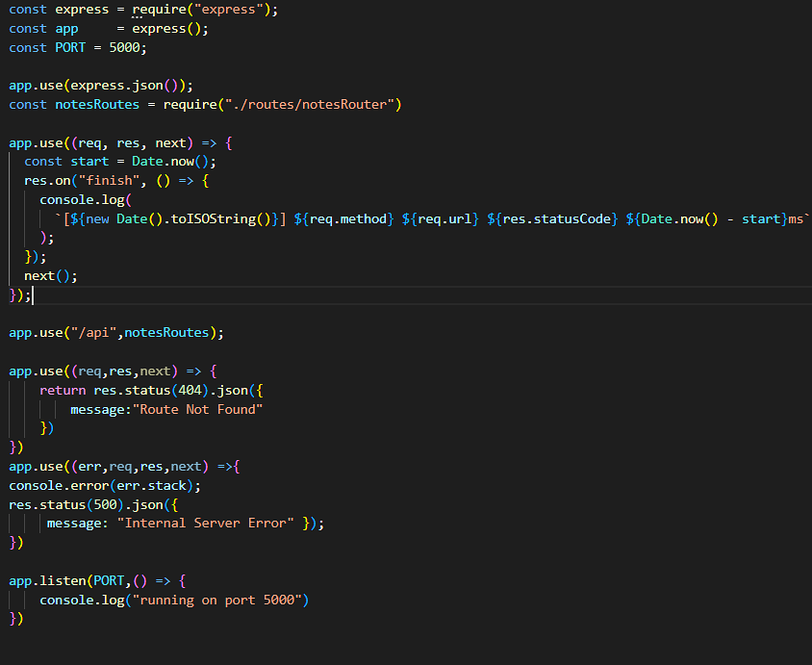Image resolution: width=812 pixels, height=665 pixels.
Task: Click console.error in the error handler
Action: pos(59,486)
